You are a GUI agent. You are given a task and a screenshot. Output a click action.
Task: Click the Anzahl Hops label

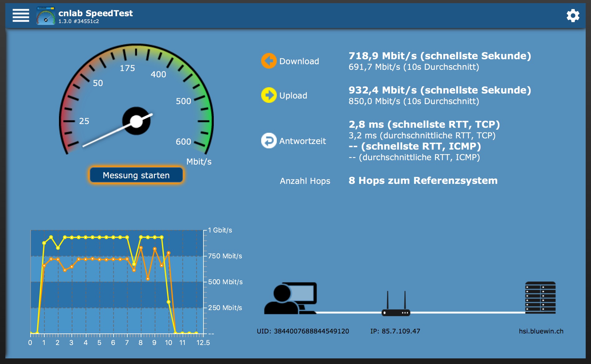pyautogui.click(x=305, y=181)
